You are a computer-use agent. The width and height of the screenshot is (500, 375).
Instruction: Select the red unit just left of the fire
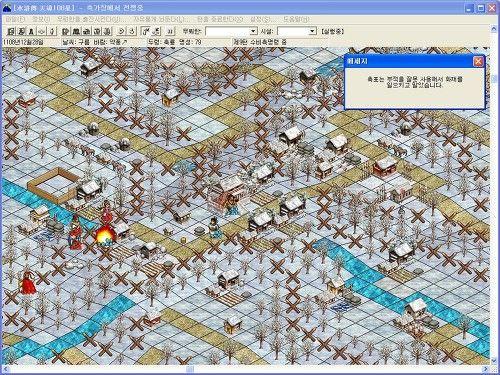75,232
